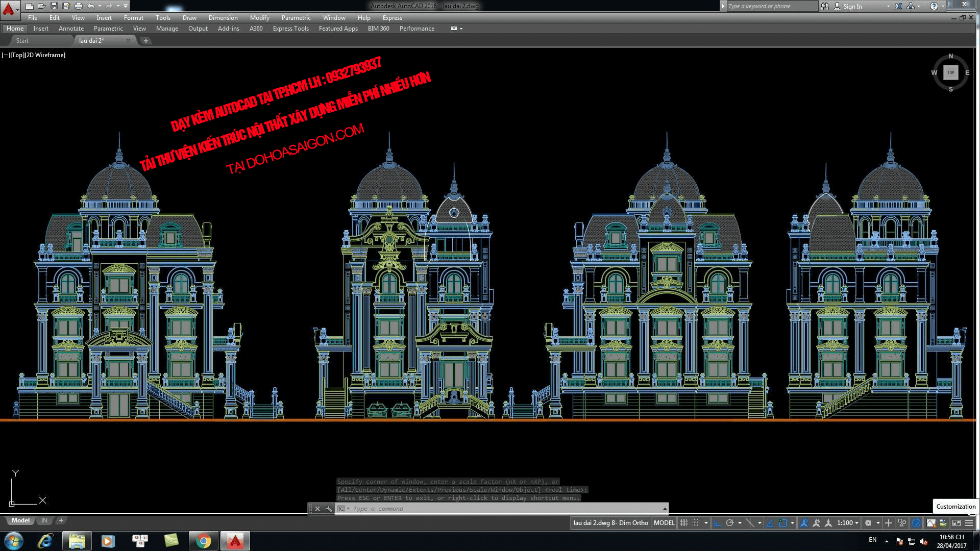Enable object snap tracking icon
980x551 pixels.
click(770, 522)
